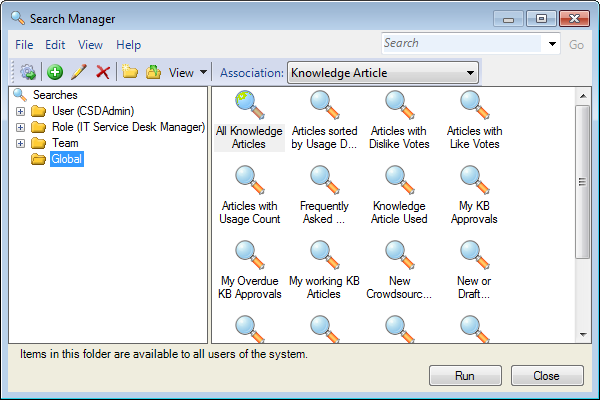The height and width of the screenshot is (400, 600).
Task: Click the red X delete icon
Action: [x=102, y=72]
